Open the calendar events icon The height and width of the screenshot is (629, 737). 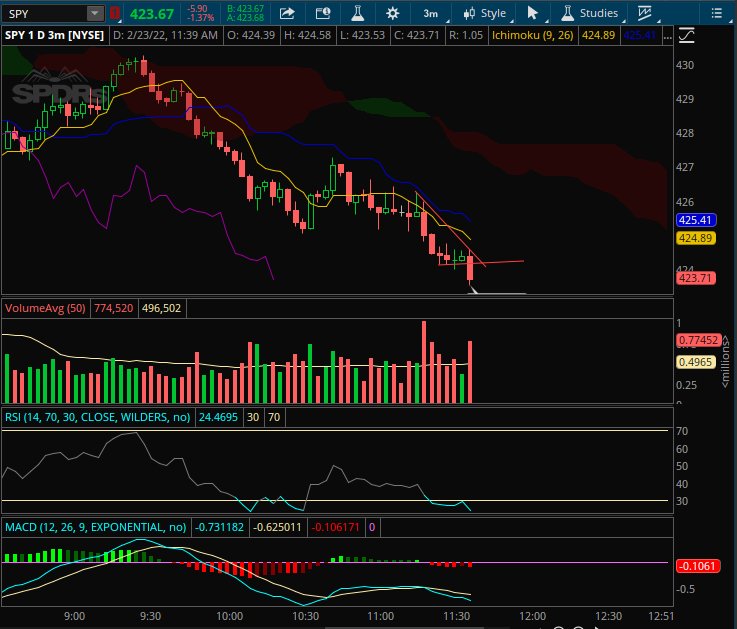(x=322, y=13)
